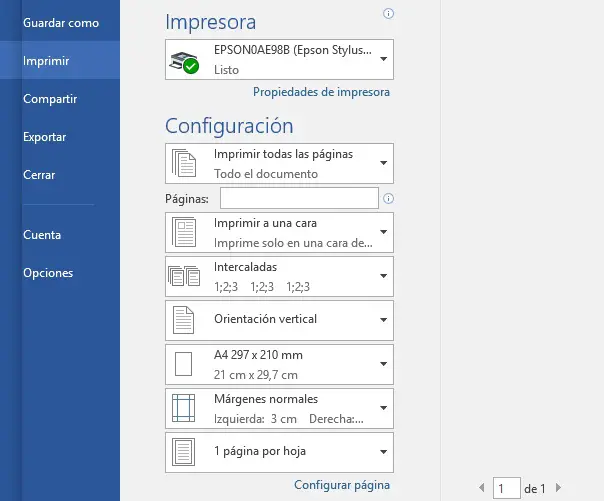Click the one-sided print page icon
604x501 pixels.
click(184, 232)
